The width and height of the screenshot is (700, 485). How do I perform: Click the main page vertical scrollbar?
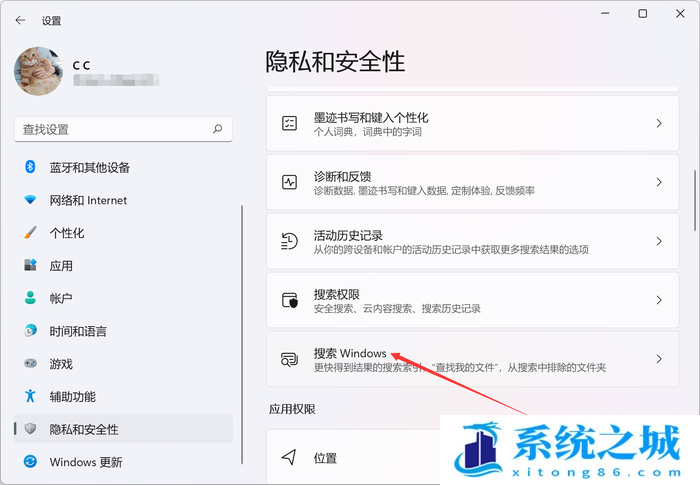coord(695,200)
